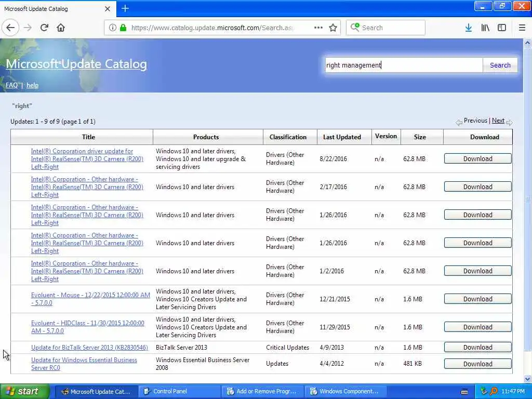Click the '481 KB' size cell

[x=412, y=364]
